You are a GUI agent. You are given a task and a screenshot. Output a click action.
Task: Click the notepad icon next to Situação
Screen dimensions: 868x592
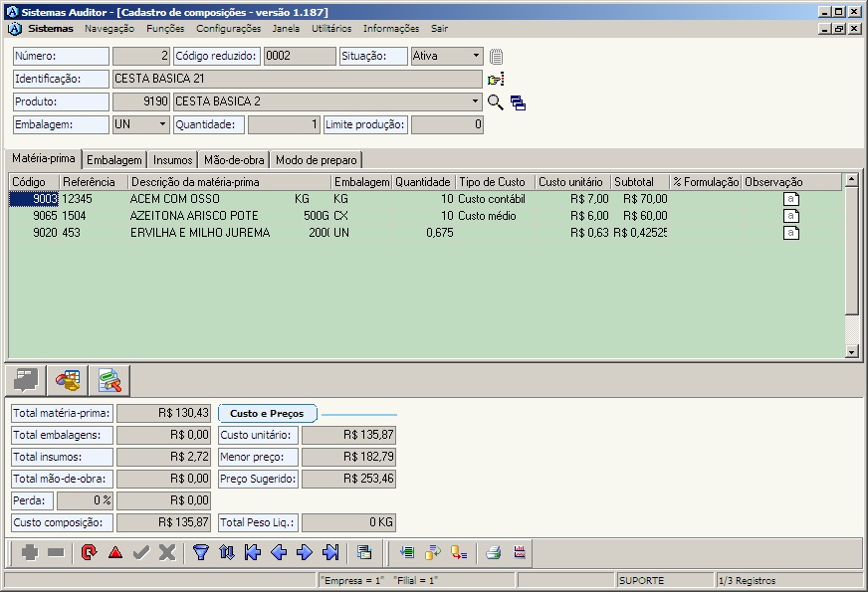click(x=496, y=57)
